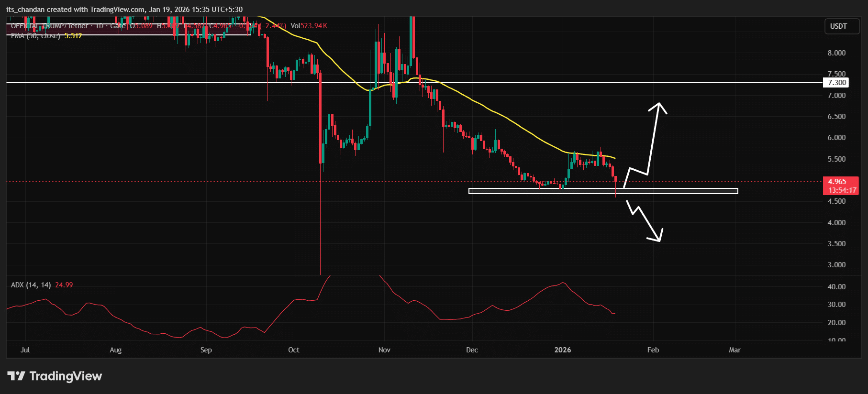
Task: Click the 8.000 level on price scale
Action: [x=836, y=53]
